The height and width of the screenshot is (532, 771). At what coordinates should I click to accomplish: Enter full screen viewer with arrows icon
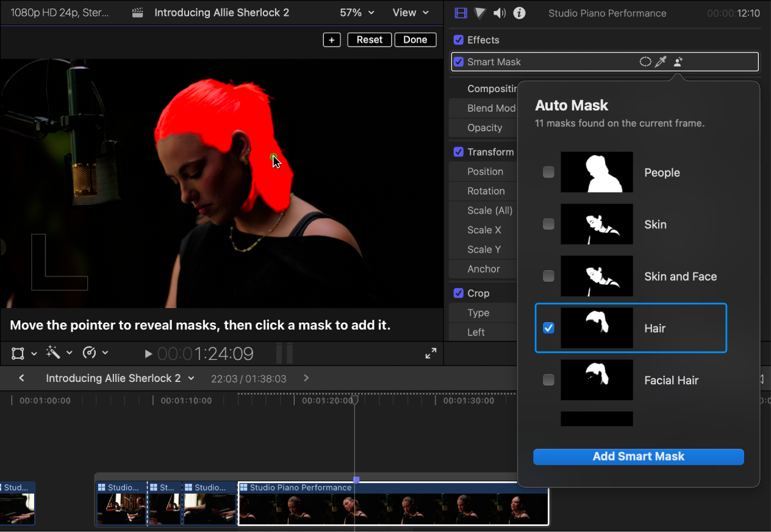click(x=431, y=353)
